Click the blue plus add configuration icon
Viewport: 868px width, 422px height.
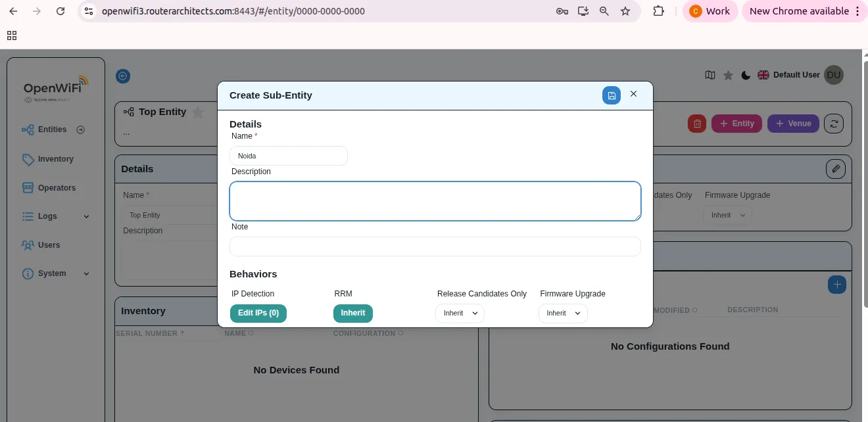click(837, 285)
